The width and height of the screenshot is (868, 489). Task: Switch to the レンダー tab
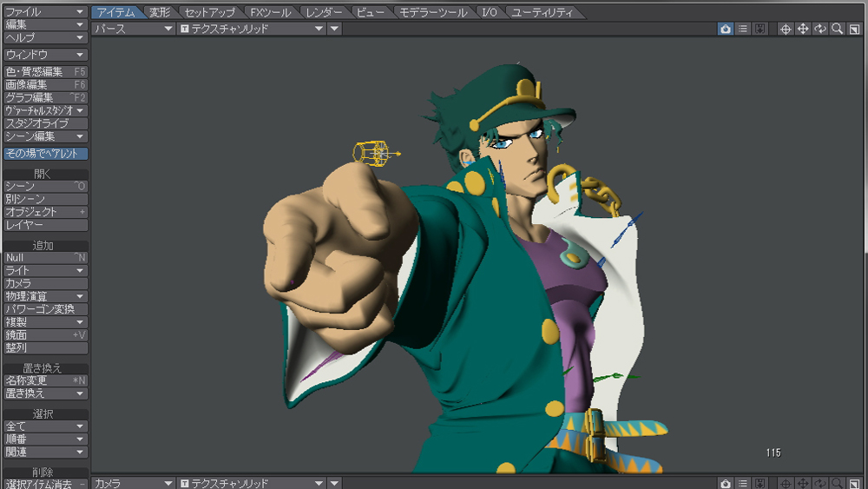(x=324, y=12)
